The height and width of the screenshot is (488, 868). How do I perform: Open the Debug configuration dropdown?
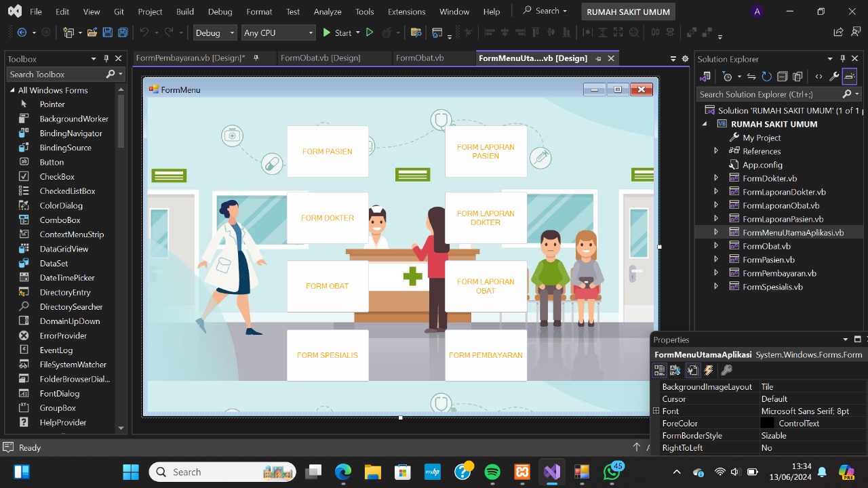214,33
